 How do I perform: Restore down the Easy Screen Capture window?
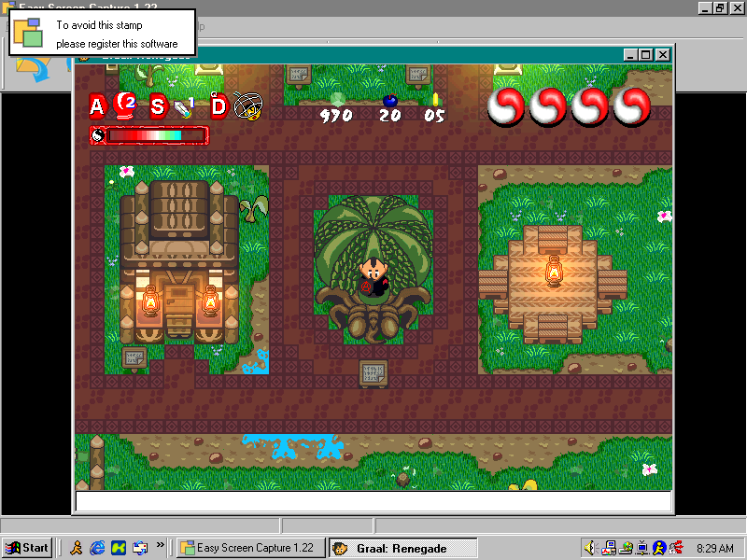point(720,7)
